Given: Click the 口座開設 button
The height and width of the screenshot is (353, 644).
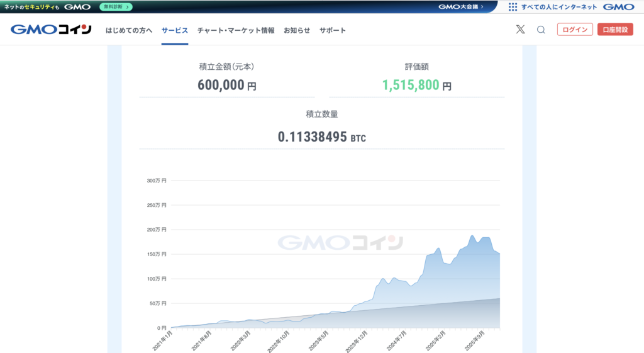Looking at the screenshot, I should tap(615, 30).
